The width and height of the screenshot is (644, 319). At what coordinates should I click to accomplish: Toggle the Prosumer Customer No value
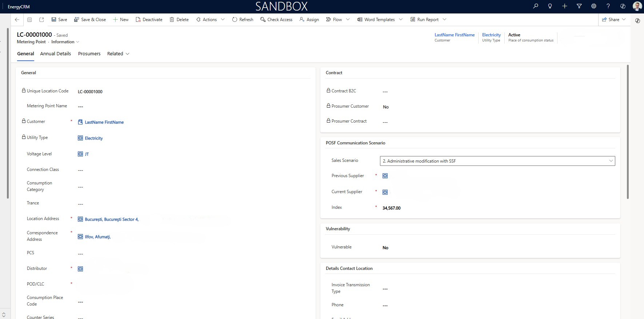[386, 107]
